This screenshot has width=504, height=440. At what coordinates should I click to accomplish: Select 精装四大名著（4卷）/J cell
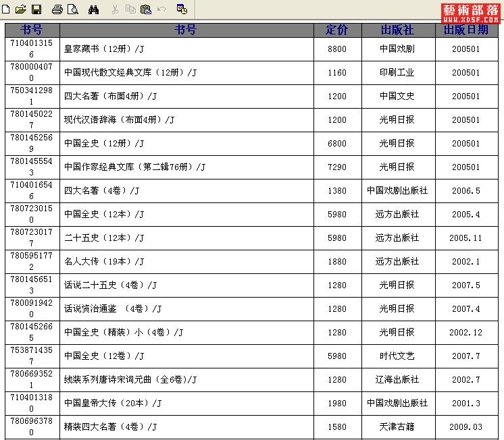(x=186, y=427)
